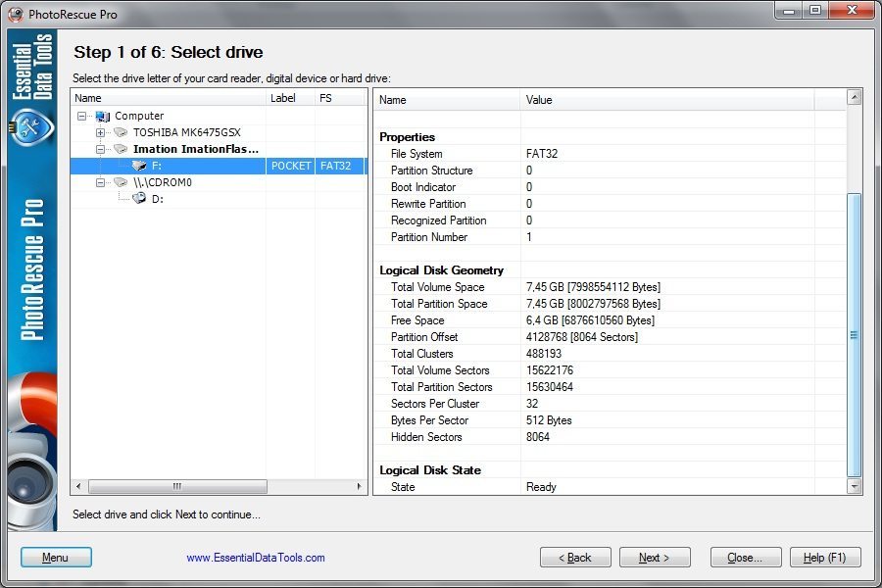The height and width of the screenshot is (588, 882).
Task: Click the Boot Indicator row
Action: tap(610, 187)
